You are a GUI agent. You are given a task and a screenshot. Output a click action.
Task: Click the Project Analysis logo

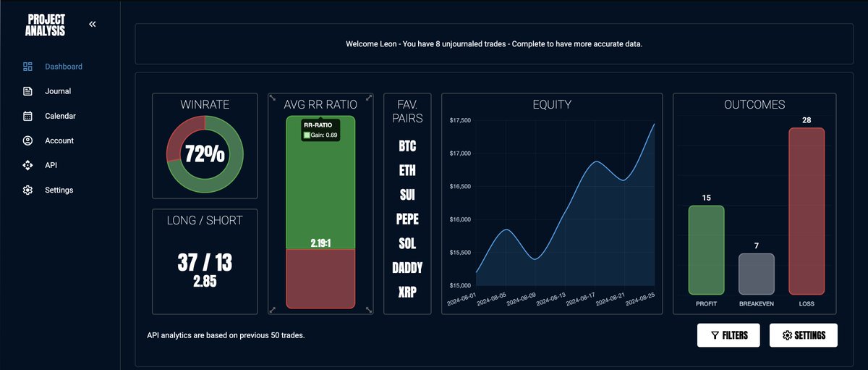point(45,25)
